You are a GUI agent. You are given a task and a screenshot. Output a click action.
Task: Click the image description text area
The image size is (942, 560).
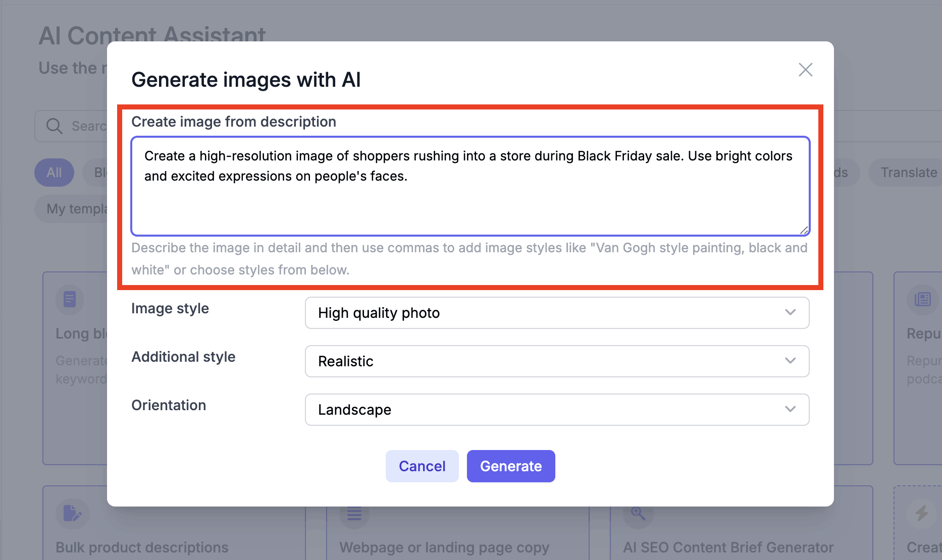470,186
